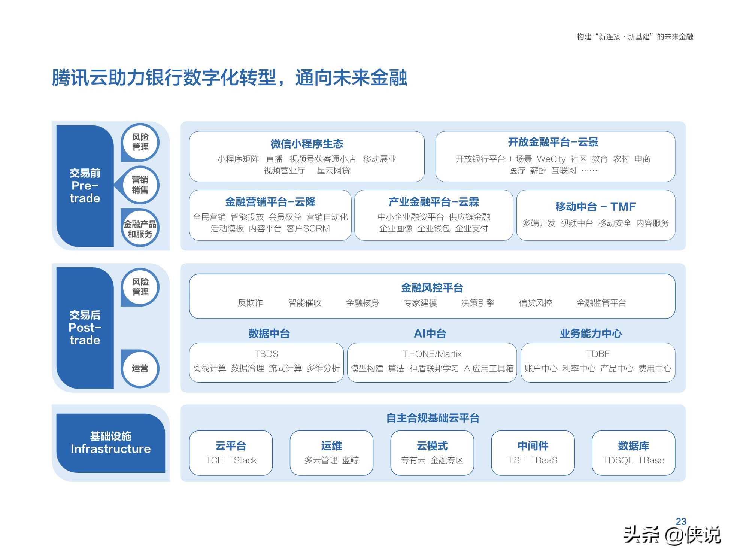Screen dimensions: 737x560
Task: Click the 营销销售 circle
Action: tap(140, 185)
